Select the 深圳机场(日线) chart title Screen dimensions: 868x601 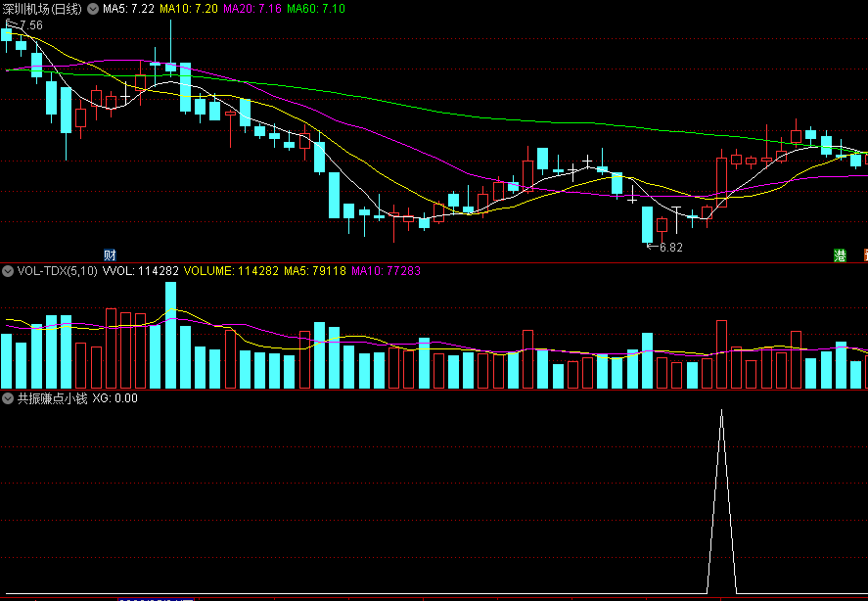pos(42,9)
